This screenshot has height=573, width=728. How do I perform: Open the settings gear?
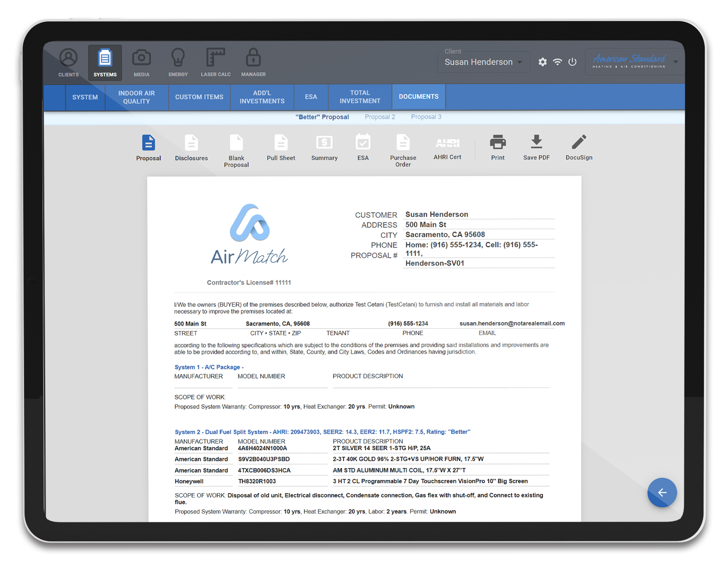point(542,62)
